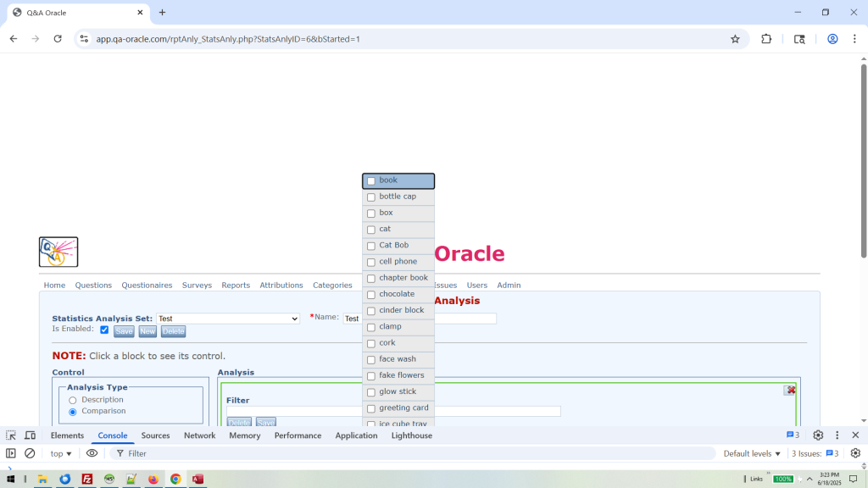Screen dimensions: 868x488
Task: Go to the Home nav link
Action: pyautogui.click(x=54, y=286)
